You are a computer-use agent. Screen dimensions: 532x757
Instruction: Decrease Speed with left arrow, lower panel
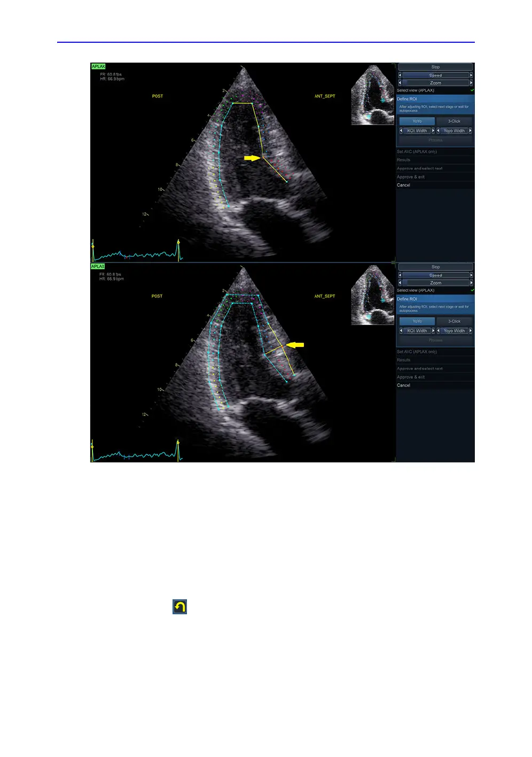400,275
